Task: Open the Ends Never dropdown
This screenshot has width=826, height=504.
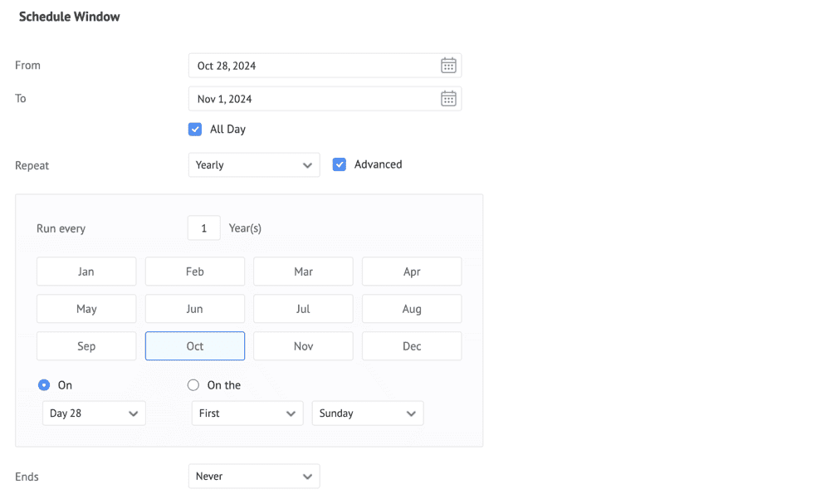Action: (x=253, y=477)
